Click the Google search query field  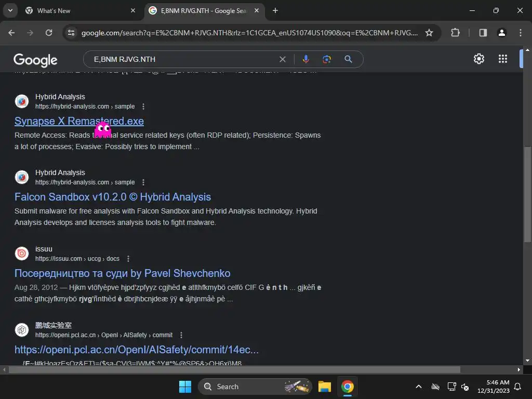coord(183,59)
